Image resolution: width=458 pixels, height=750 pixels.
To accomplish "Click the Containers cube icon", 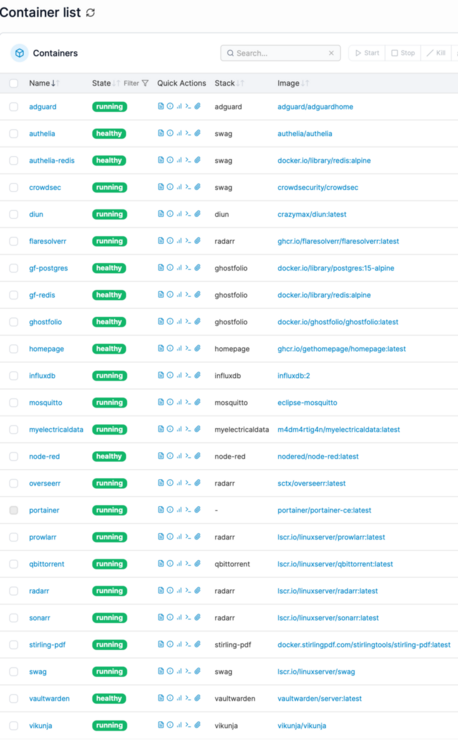I will pyautogui.click(x=19, y=53).
